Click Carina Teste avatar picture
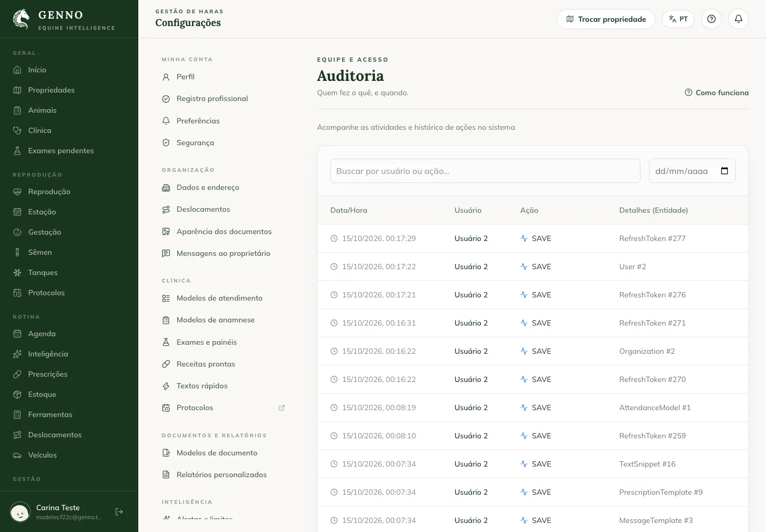The image size is (766, 532). [20, 512]
